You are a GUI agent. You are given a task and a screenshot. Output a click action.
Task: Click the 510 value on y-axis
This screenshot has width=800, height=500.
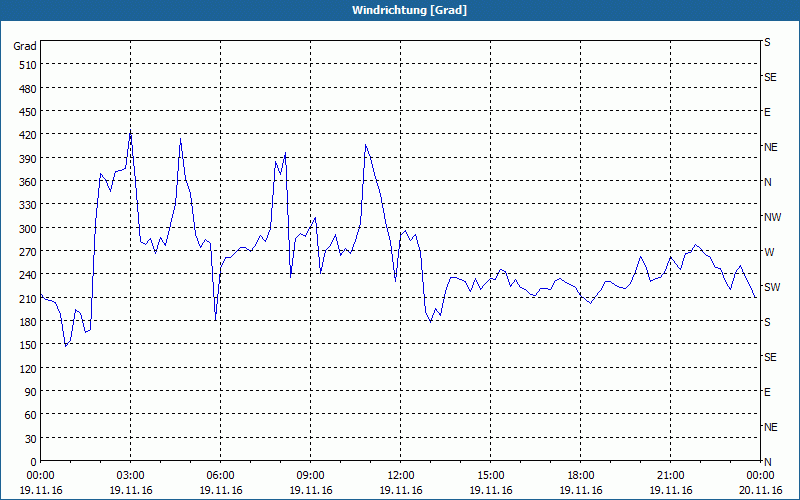(25, 65)
